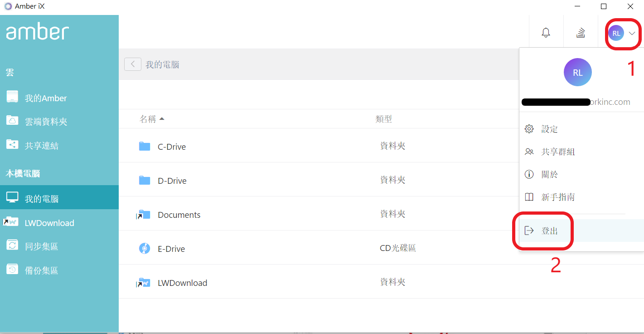Click the 設定 gear icon
644x334 pixels.
[x=529, y=129]
